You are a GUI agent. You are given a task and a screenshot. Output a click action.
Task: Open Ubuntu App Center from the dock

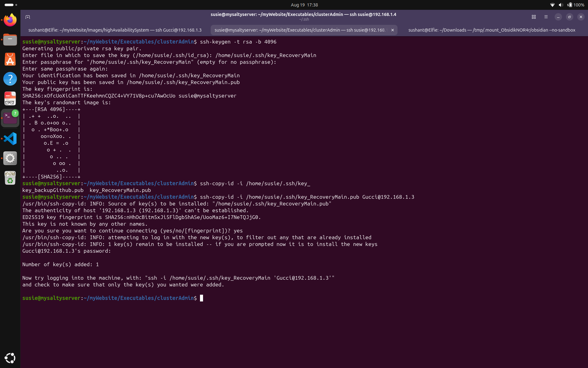pyautogui.click(x=10, y=59)
